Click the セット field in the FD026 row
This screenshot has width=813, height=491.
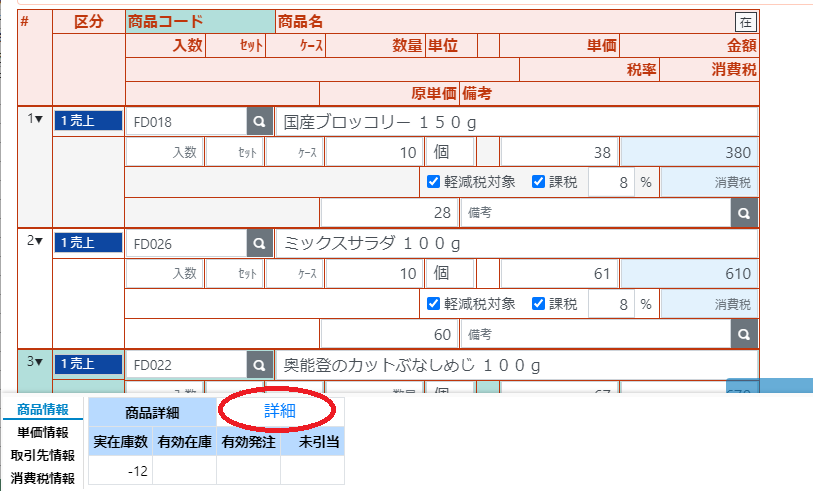pyautogui.click(x=235, y=273)
